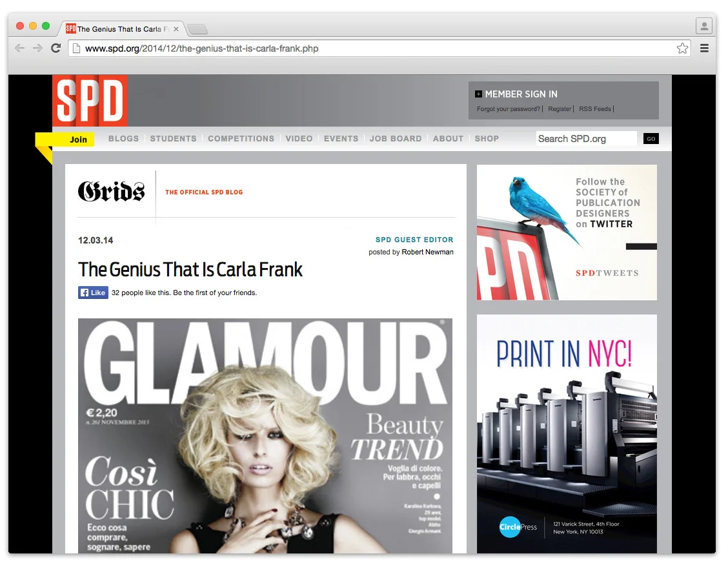Image resolution: width=728 pixels, height=567 pixels.
Task: Open the Students menu
Action: pyautogui.click(x=173, y=138)
